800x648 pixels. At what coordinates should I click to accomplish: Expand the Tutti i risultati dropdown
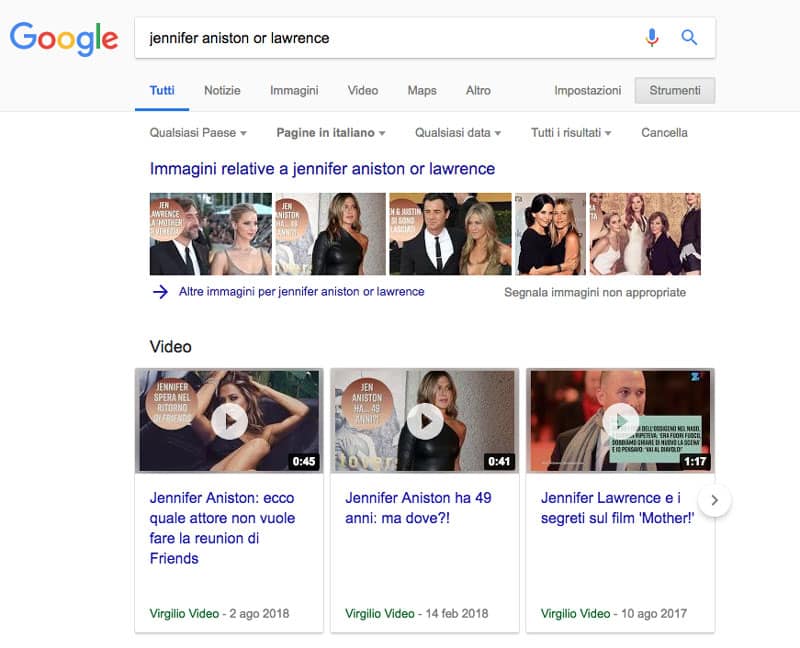point(571,133)
